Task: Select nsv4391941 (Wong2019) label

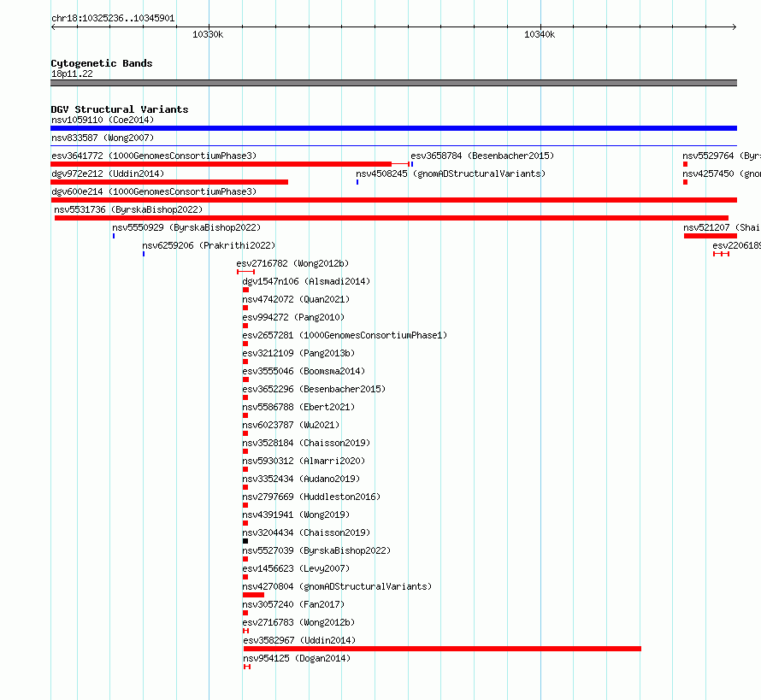Action: pyautogui.click(x=296, y=515)
